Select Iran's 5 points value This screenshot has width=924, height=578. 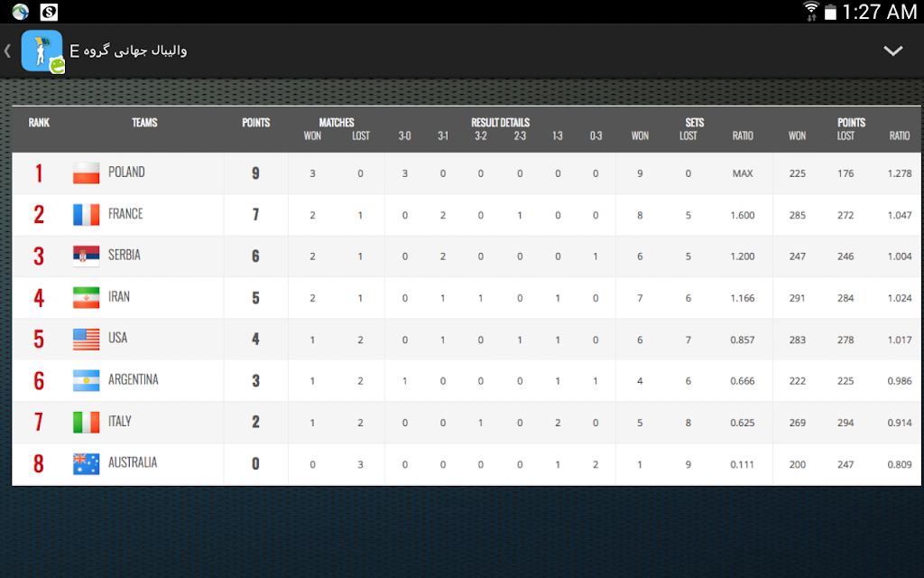tap(255, 298)
